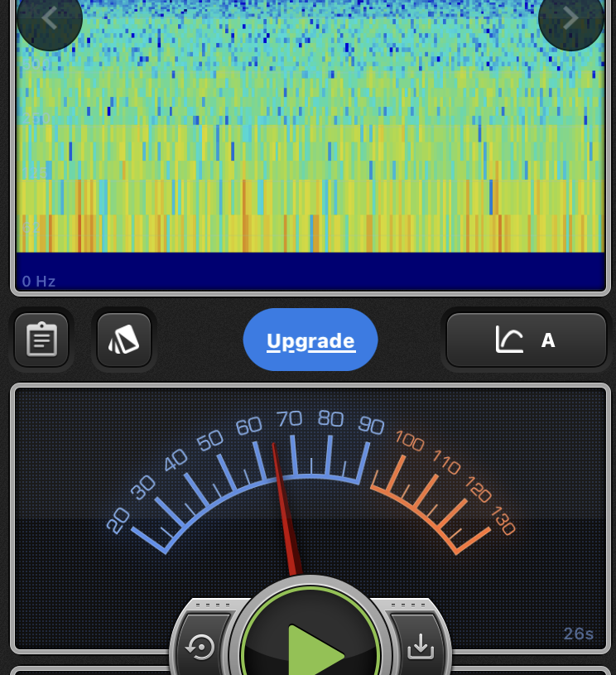Image resolution: width=616 pixels, height=675 pixels.
Task: Reset the measurement with the circular arrow
Action: (201, 647)
